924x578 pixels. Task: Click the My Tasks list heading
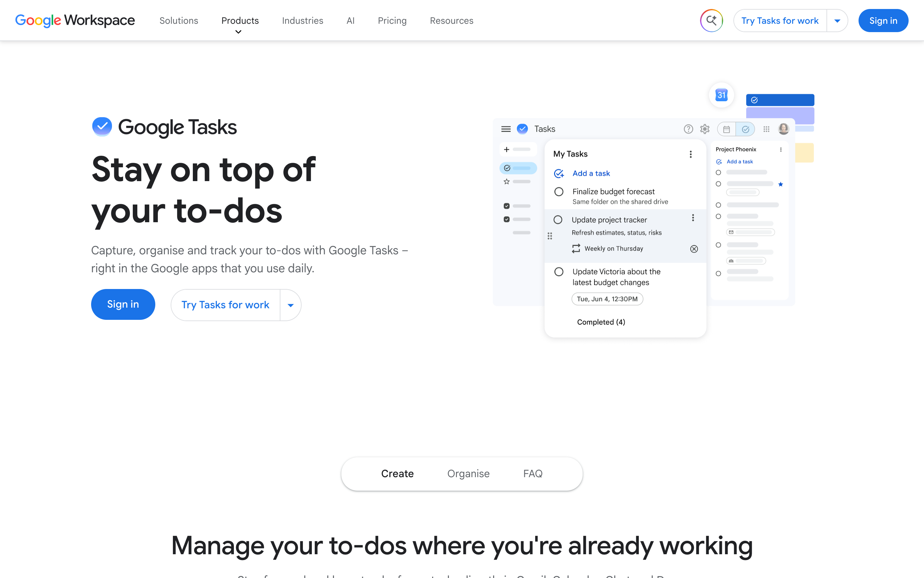point(570,154)
